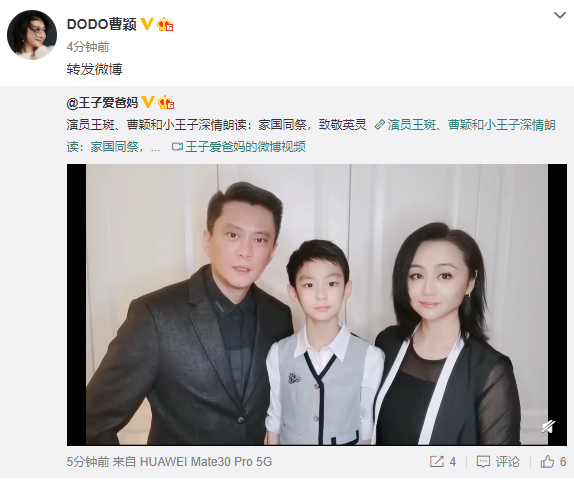
Task: Click the paperclip link icon
Action: coord(380,125)
